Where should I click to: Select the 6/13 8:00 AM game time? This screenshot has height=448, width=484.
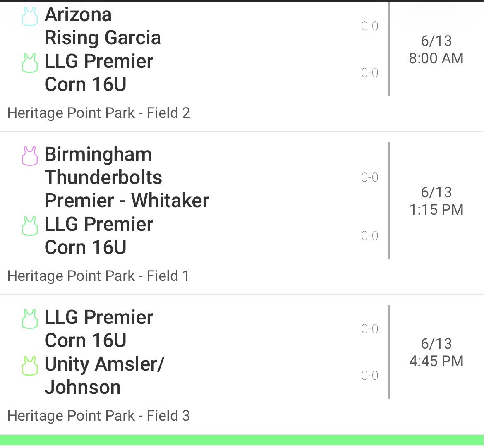(x=436, y=50)
